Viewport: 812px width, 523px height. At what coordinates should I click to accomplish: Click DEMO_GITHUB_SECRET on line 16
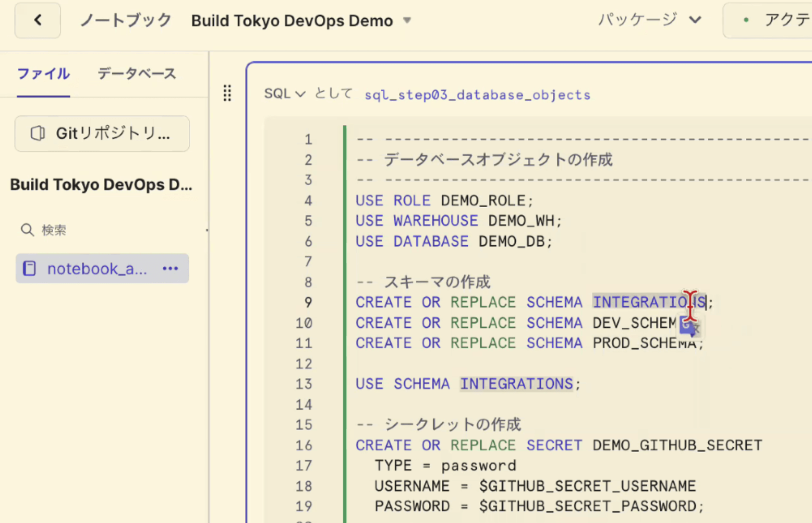pos(677,445)
